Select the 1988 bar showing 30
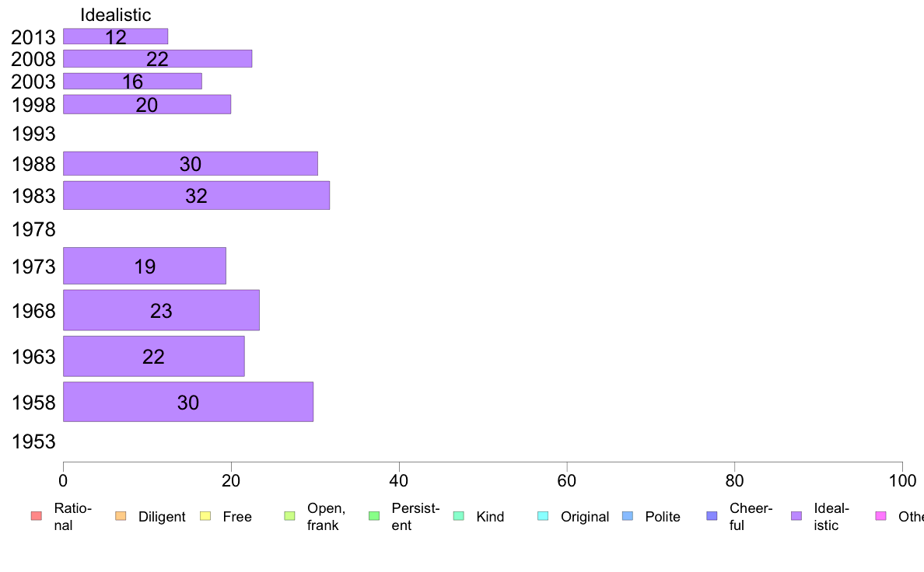The width and height of the screenshot is (924, 572). [x=191, y=164]
